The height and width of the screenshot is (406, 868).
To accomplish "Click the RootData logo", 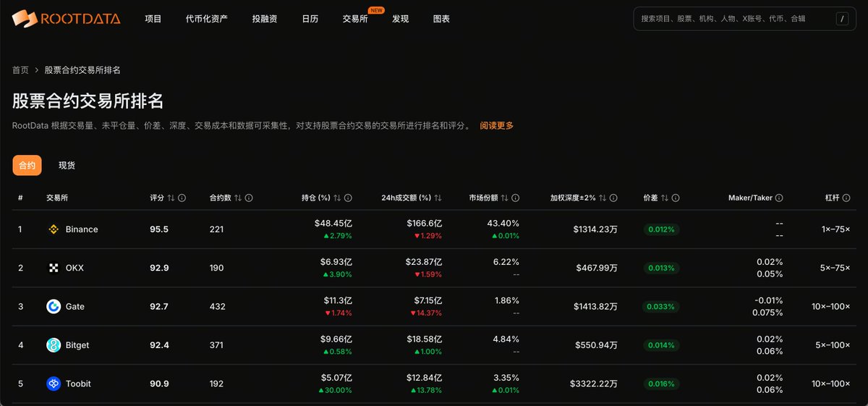I will pyautogui.click(x=66, y=18).
